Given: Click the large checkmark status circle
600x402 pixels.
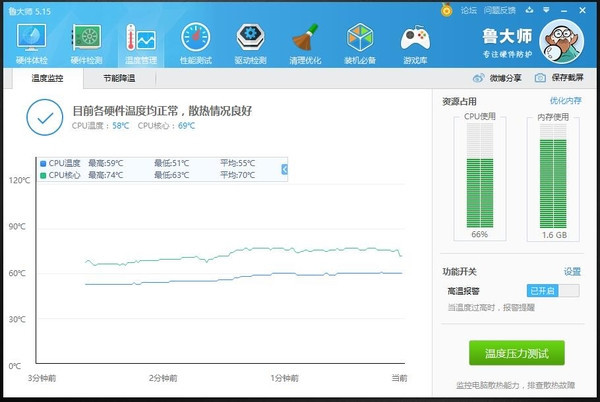Looking at the screenshot, I should click(x=45, y=117).
